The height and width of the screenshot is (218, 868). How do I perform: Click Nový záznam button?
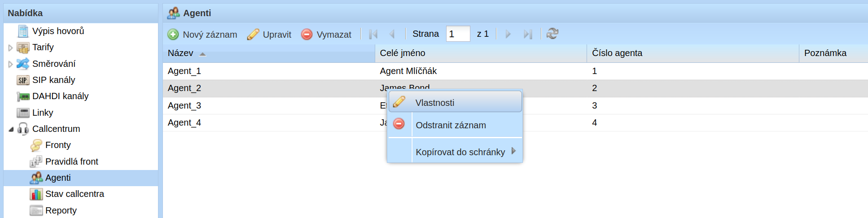point(202,34)
